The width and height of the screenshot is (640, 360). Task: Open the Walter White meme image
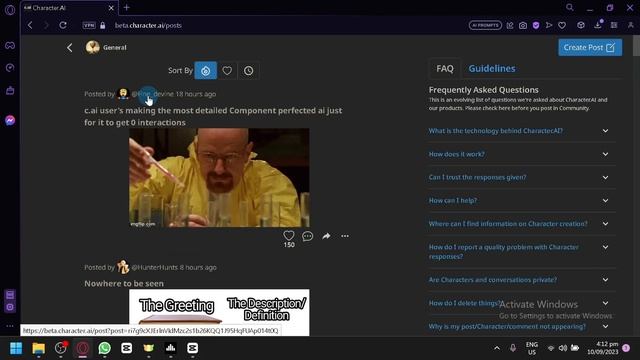(x=219, y=178)
